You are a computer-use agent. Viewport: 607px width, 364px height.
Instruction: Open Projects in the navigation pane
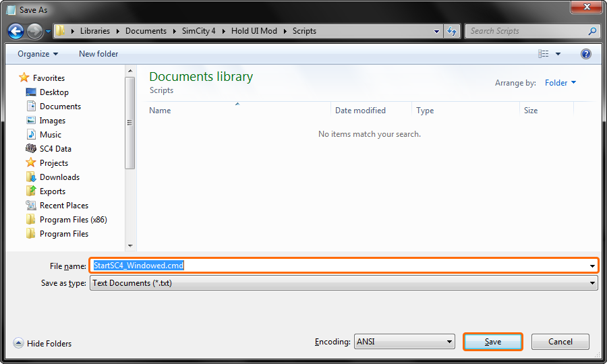click(x=54, y=163)
